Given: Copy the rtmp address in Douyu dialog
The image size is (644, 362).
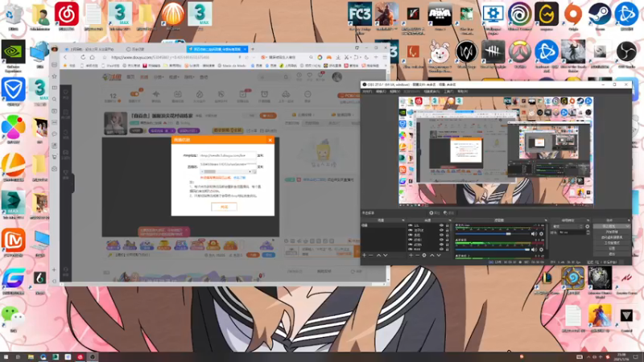Looking at the screenshot, I should [260, 155].
